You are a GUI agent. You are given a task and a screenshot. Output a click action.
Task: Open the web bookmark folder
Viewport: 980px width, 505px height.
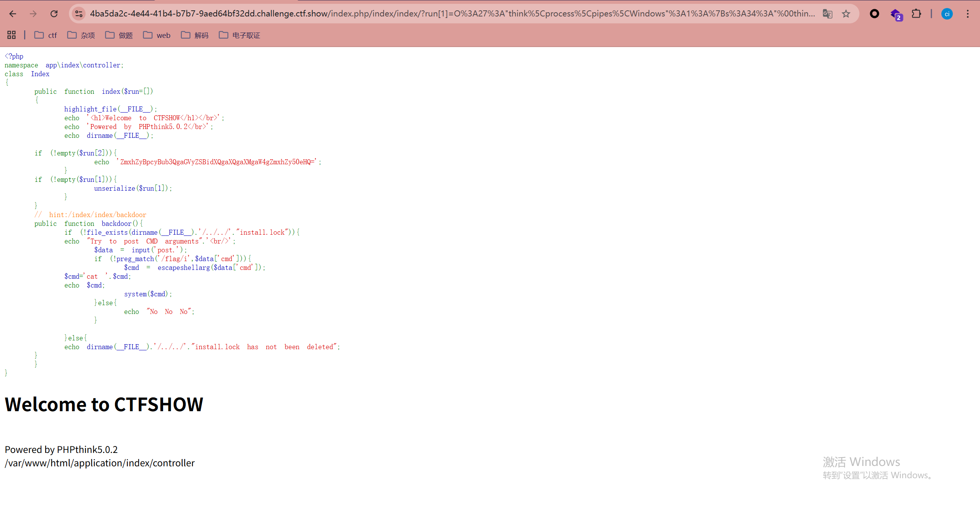click(157, 35)
